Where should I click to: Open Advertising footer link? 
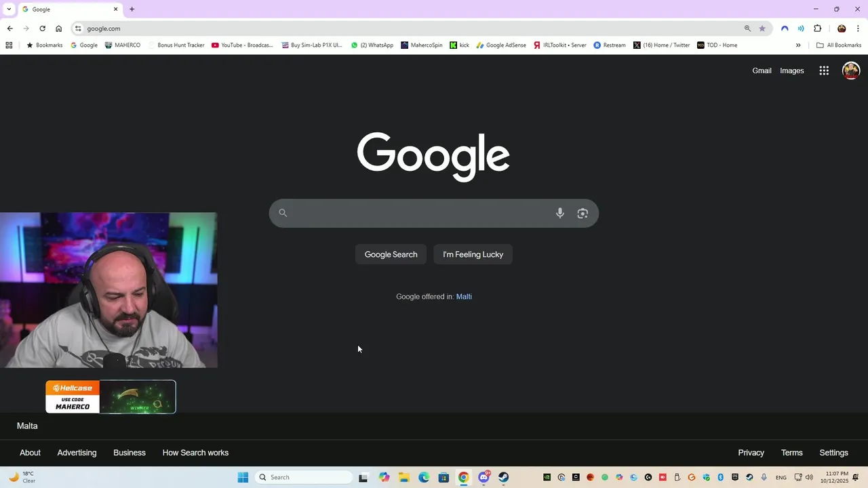pos(77,453)
